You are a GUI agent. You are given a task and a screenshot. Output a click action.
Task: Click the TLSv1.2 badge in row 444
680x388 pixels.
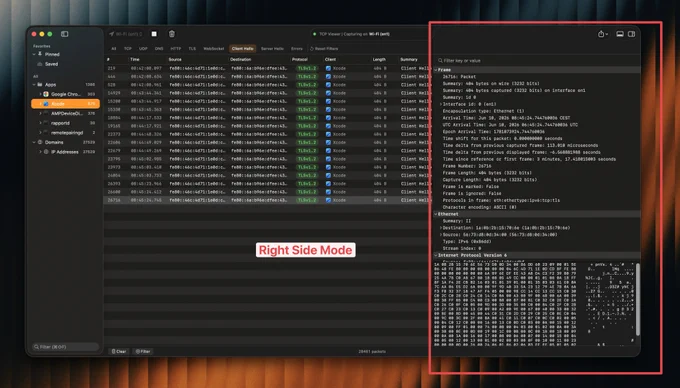coord(307,76)
